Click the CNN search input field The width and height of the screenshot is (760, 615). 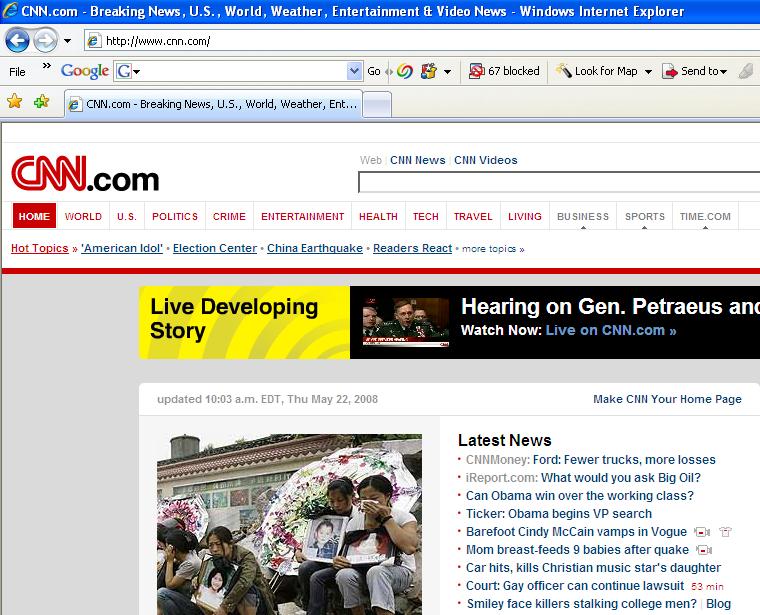click(x=558, y=183)
